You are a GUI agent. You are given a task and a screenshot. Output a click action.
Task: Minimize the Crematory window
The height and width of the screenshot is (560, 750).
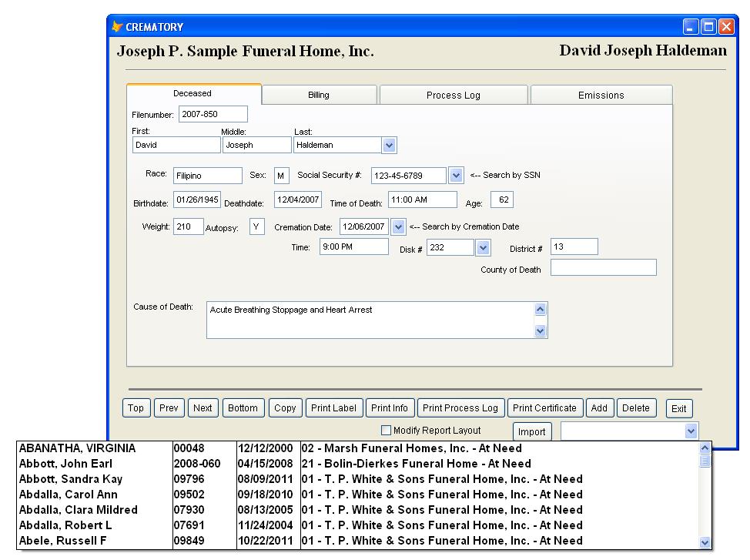coord(691,27)
